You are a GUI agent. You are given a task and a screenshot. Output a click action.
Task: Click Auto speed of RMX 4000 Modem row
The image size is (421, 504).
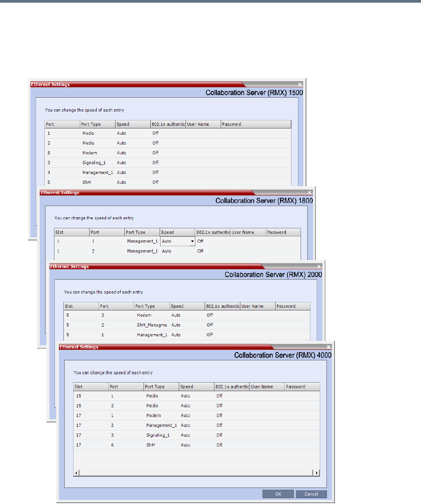186,415
